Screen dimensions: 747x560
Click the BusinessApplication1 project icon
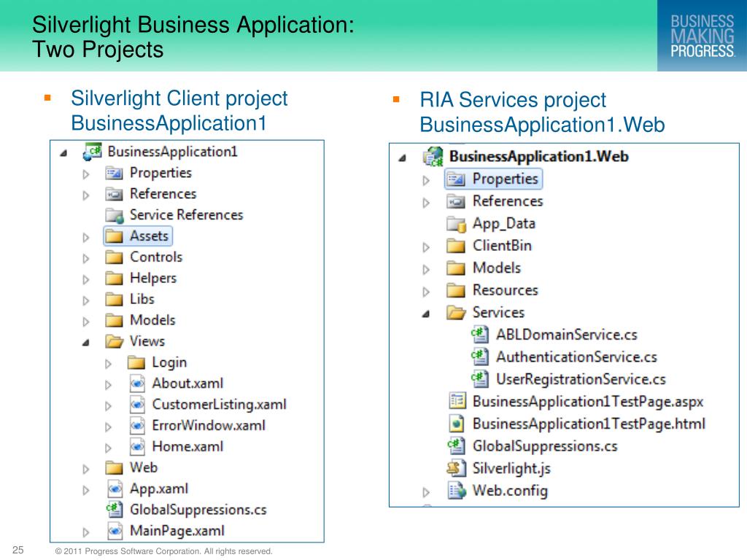click(92, 152)
